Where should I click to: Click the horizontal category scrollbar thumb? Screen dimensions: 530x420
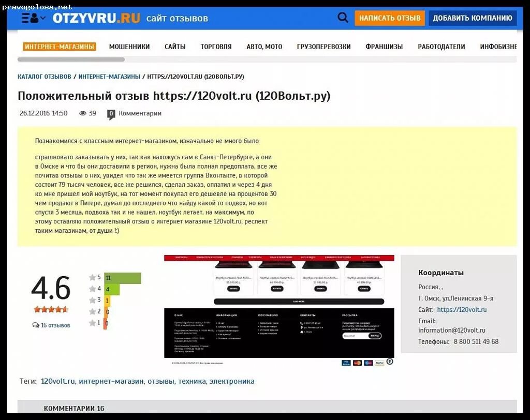71,59
